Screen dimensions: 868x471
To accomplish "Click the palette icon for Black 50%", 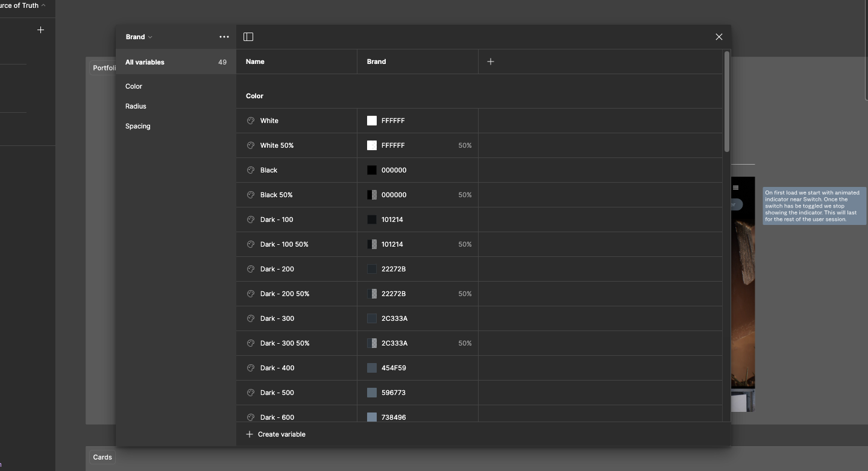I will coord(251,195).
